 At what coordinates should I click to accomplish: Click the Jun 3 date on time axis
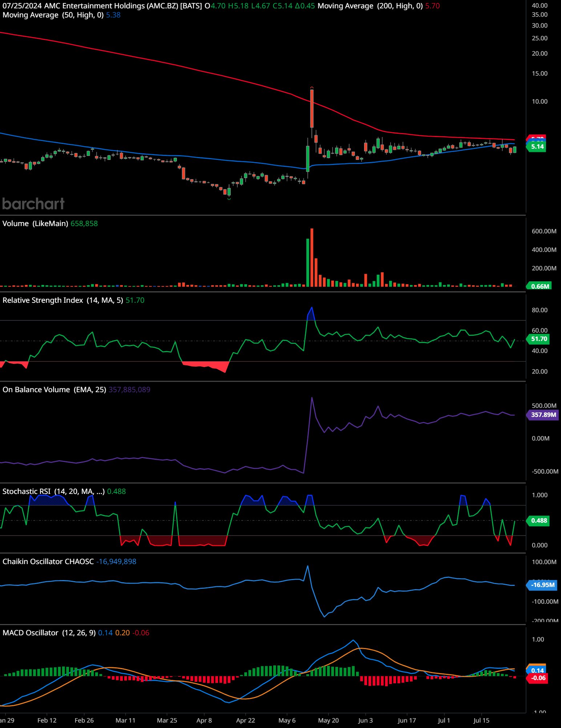click(x=366, y=720)
